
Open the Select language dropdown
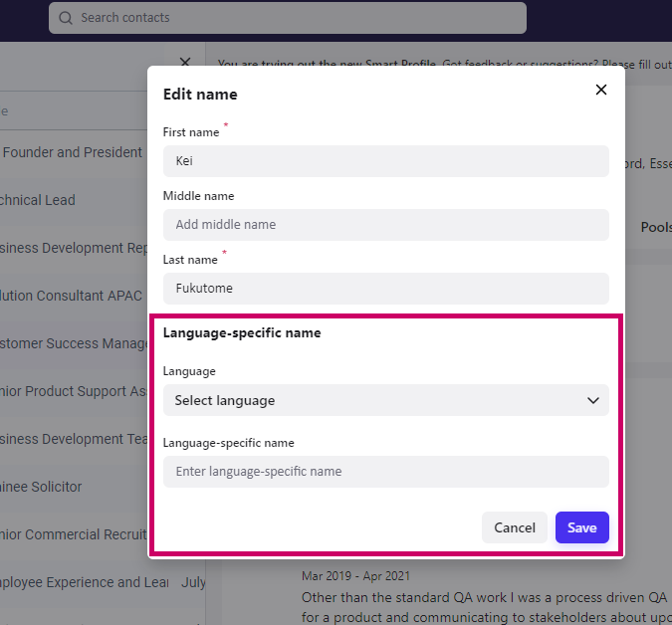(385, 400)
